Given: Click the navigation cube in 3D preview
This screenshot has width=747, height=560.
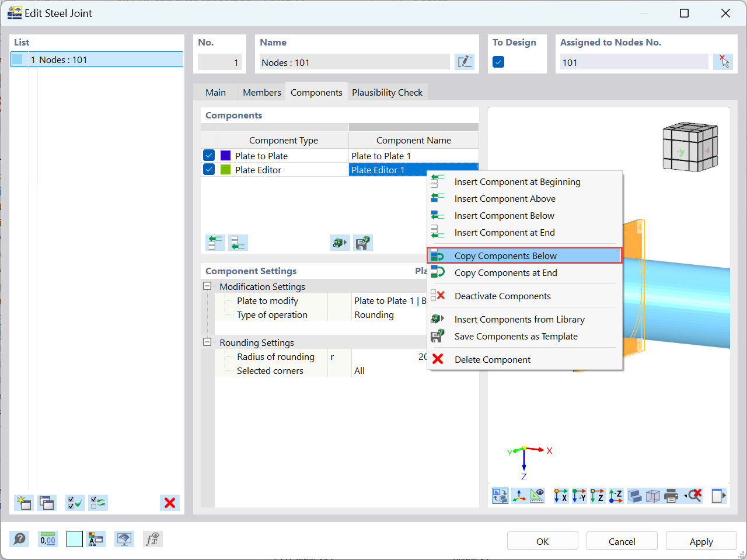Looking at the screenshot, I should 690,146.
